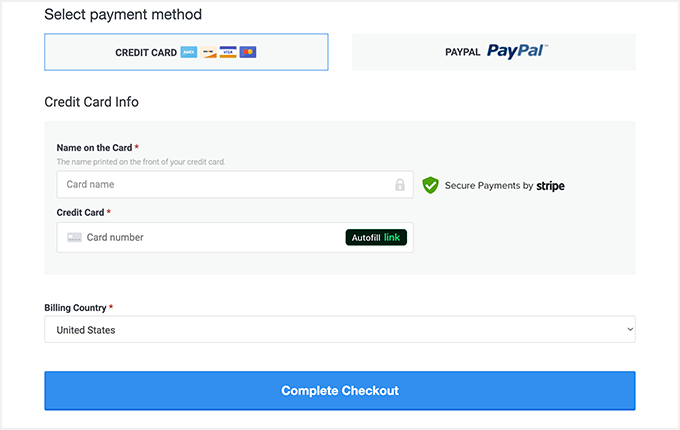Click the PayPal logo
This screenshot has width=680, height=430.
pyautogui.click(x=517, y=52)
